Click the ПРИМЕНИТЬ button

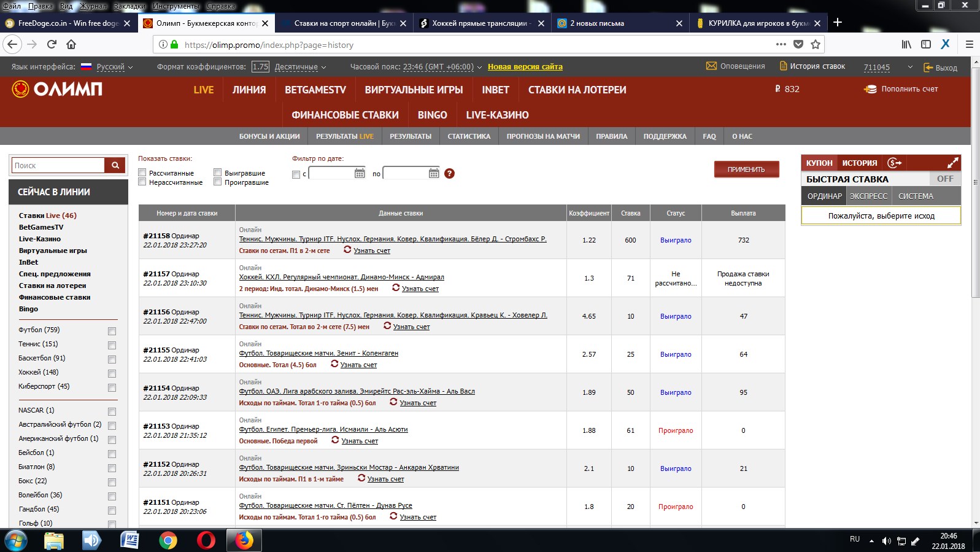pyautogui.click(x=746, y=169)
